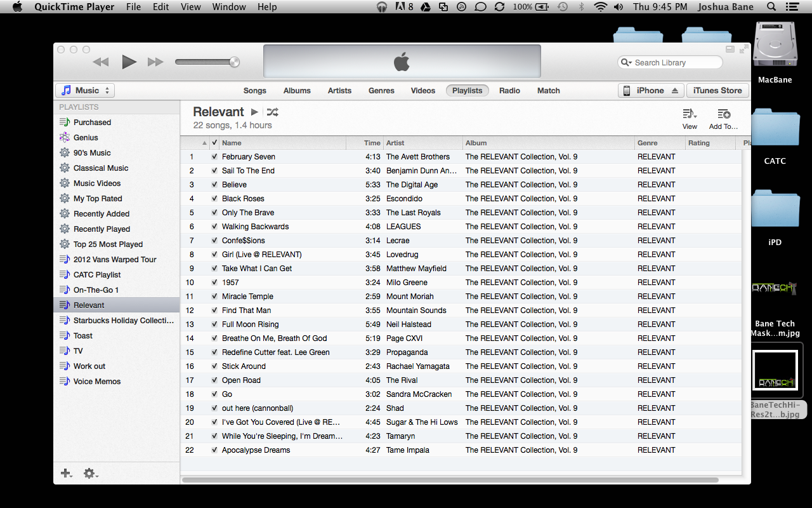Uncheck the song Stick Around
This screenshot has height=508, width=812.
214,366
